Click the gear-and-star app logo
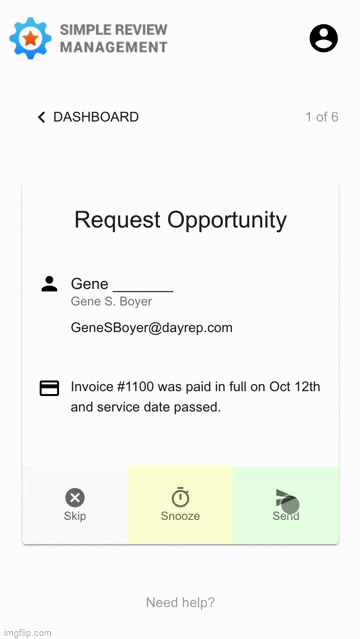Viewport: 360px width, 639px height. 30,38
